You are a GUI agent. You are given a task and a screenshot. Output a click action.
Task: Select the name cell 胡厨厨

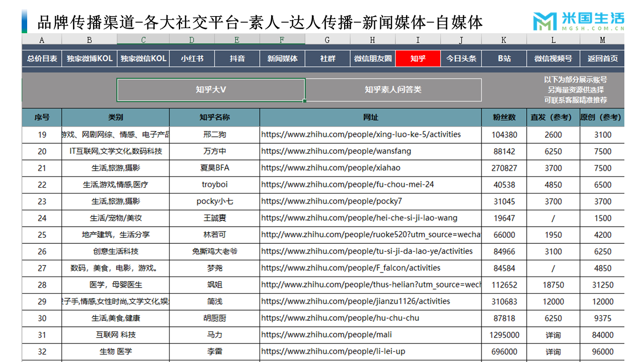[x=215, y=318]
